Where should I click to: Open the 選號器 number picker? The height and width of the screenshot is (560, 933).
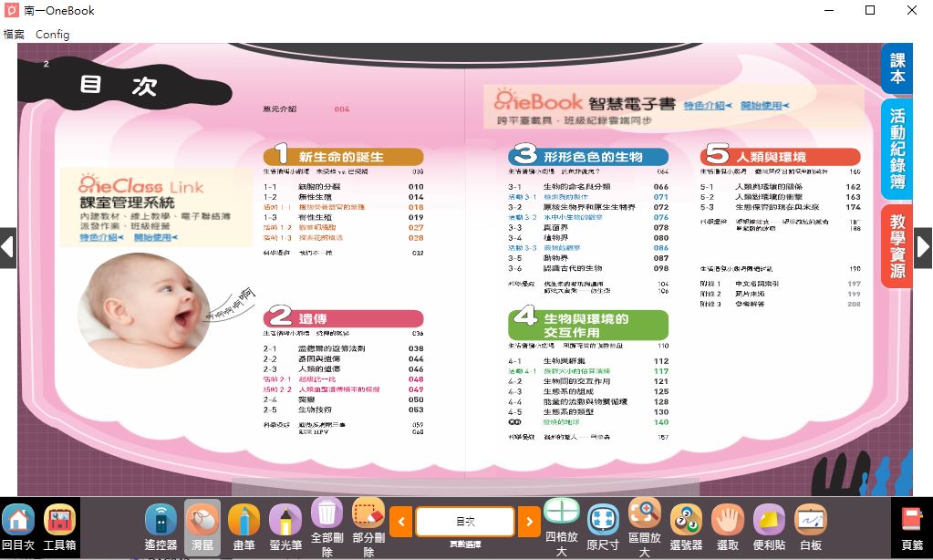point(686,527)
